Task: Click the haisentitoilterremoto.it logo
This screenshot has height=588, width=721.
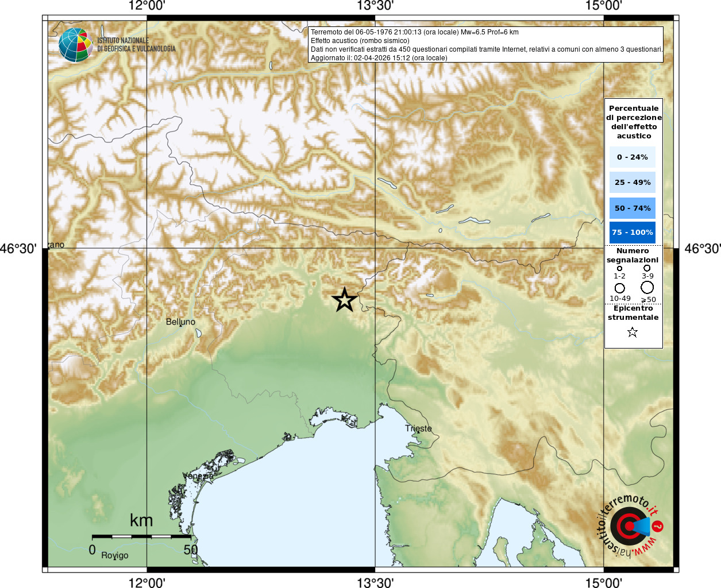Action: point(631,526)
